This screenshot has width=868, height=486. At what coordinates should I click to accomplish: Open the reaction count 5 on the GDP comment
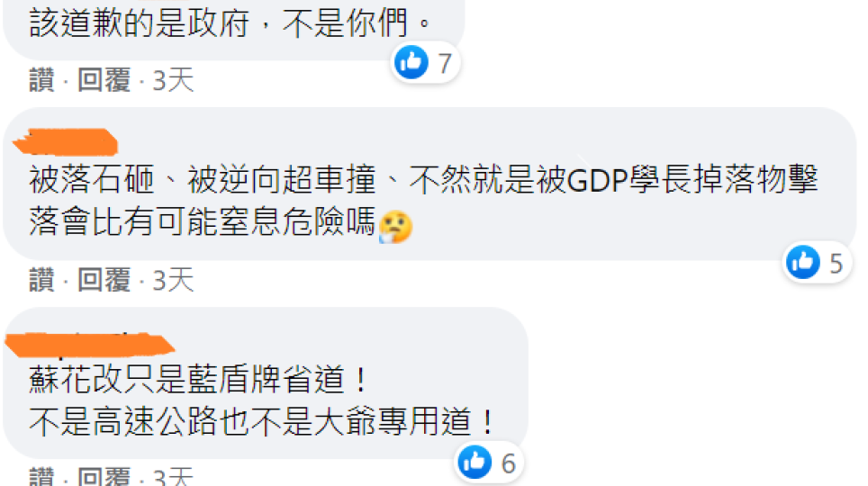point(836,264)
